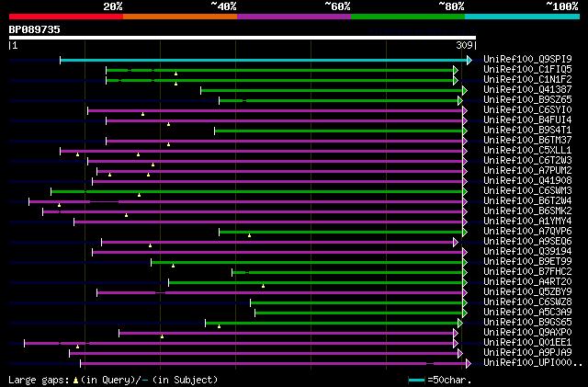Click the green arrowhead ending the C1FIQ5 alignment

pyautogui.click(x=456, y=70)
